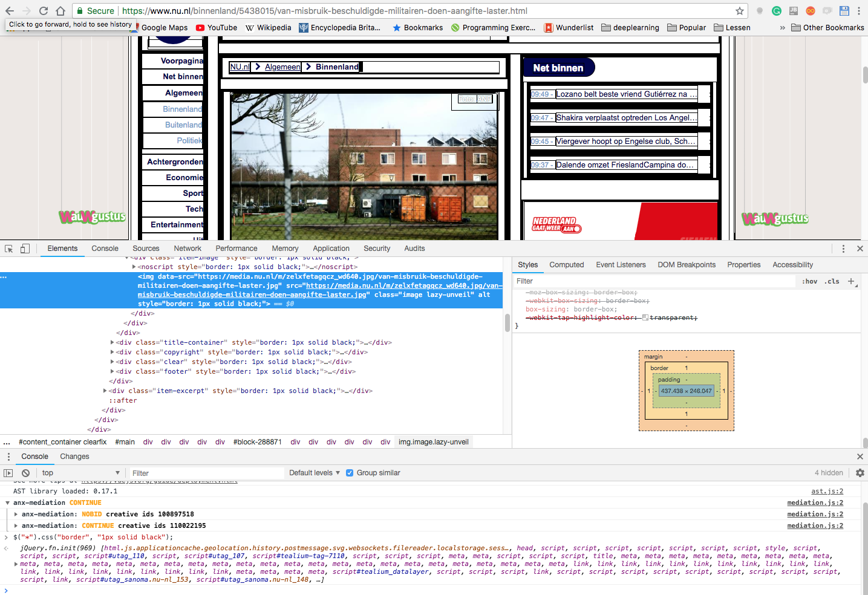Open the Wunderlist bookmark

[569, 28]
